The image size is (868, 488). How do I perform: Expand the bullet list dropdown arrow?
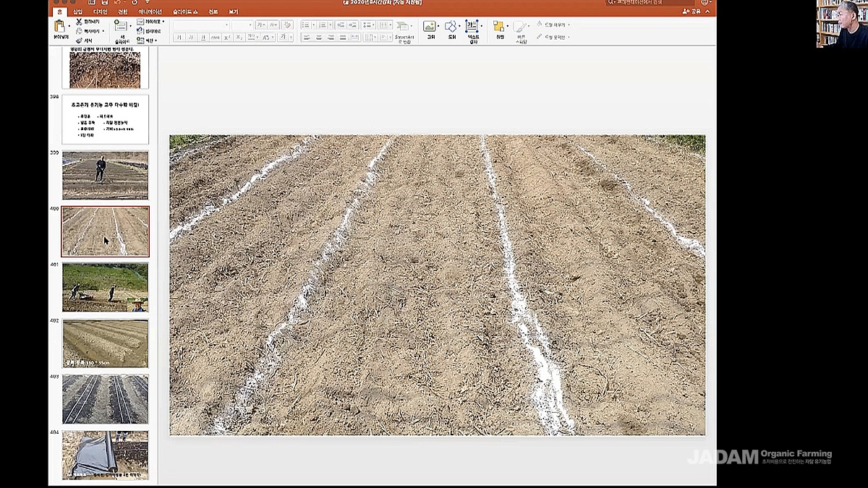(314, 25)
